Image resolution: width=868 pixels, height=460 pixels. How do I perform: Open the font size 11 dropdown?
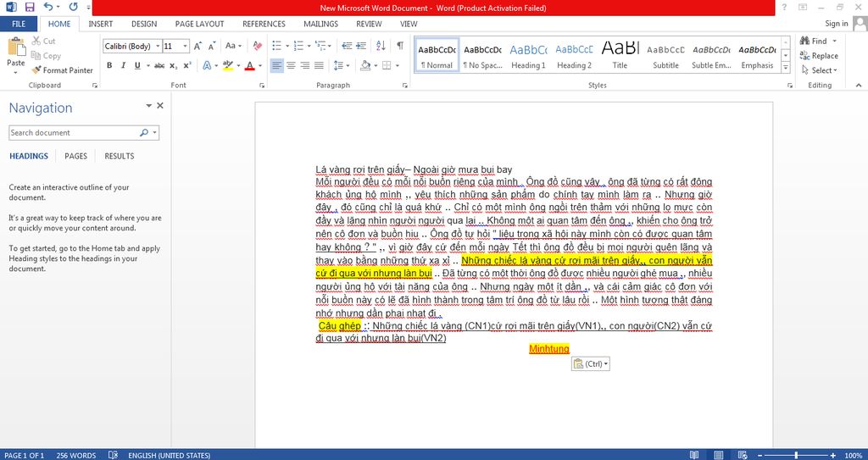pos(186,47)
